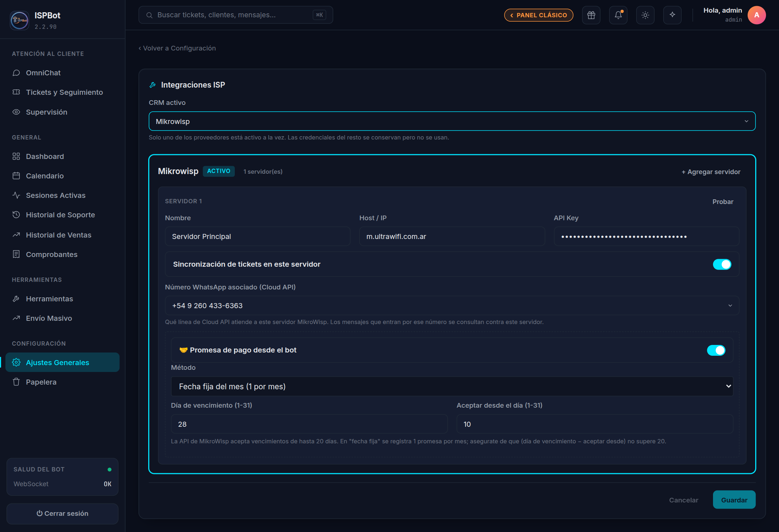Open the gift icon in top bar

click(x=591, y=15)
